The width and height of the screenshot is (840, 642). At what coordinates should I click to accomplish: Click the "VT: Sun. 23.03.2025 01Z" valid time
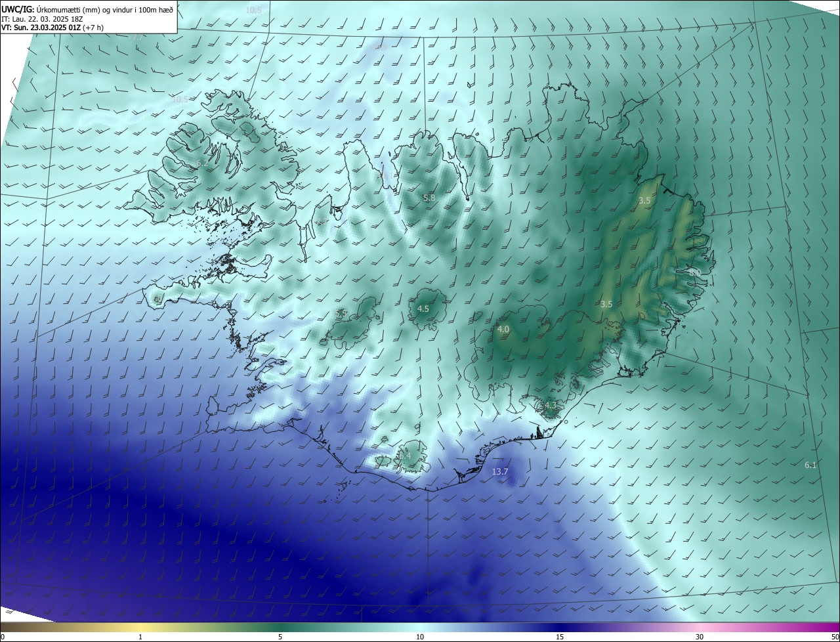(41, 28)
